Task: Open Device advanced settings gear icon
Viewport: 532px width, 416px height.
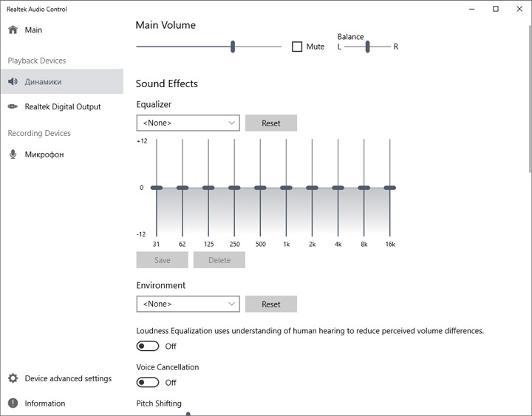Action: [13, 378]
